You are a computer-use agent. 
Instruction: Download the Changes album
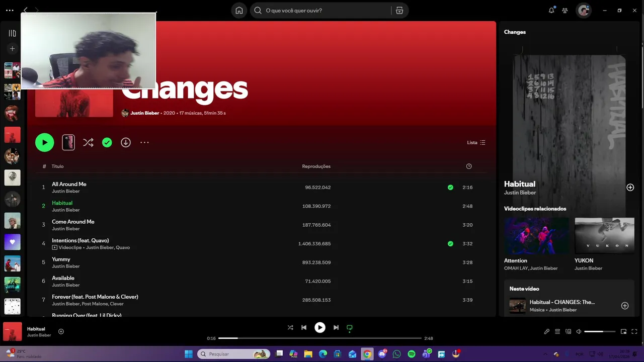click(x=126, y=143)
